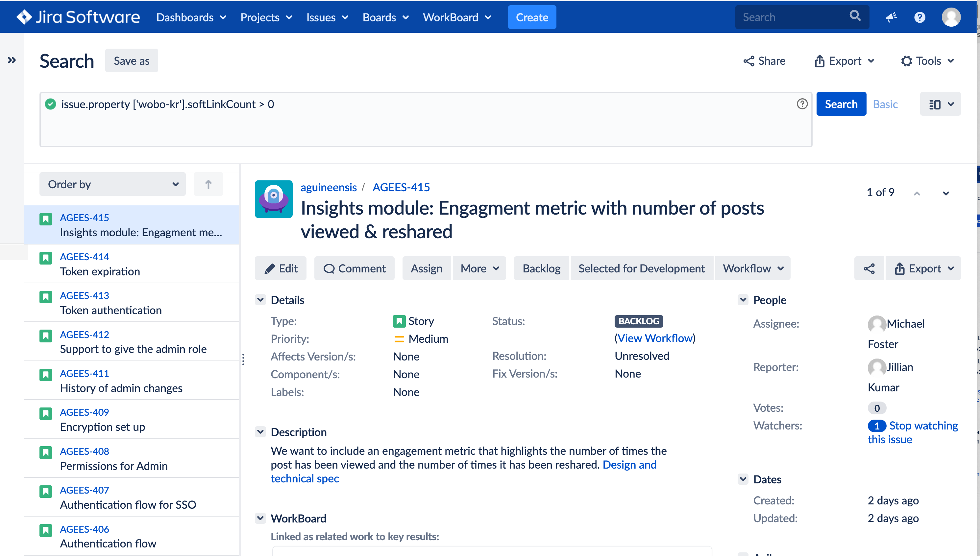Image resolution: width=980 pixels, height=556 pixels.
Task: Click the Edit issue button
Action: (x=281, y=268)
